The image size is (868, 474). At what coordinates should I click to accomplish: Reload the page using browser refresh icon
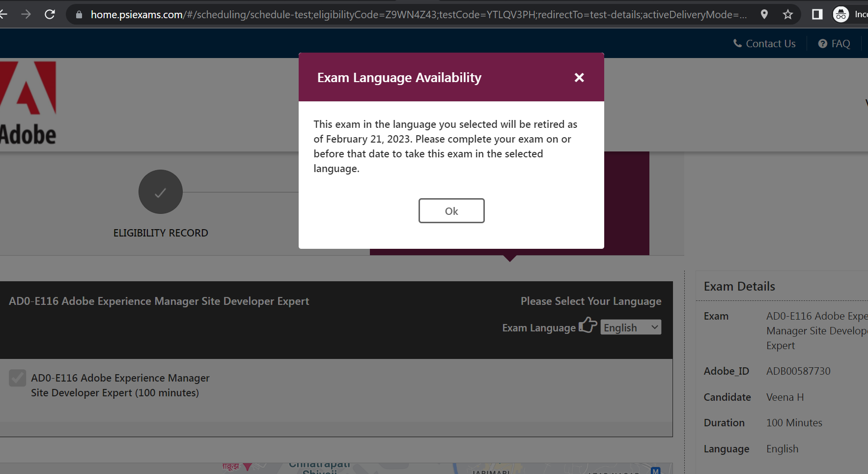[50, 14]
